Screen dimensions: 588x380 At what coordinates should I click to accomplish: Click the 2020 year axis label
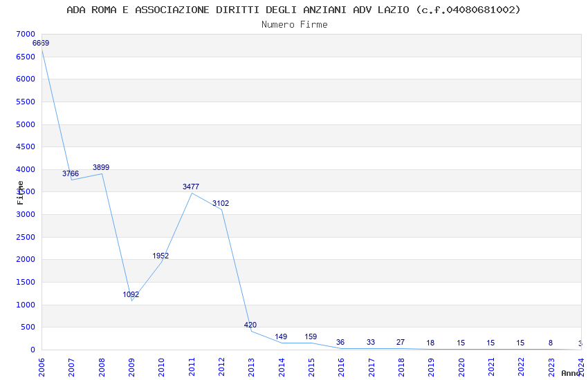[461, 368]
